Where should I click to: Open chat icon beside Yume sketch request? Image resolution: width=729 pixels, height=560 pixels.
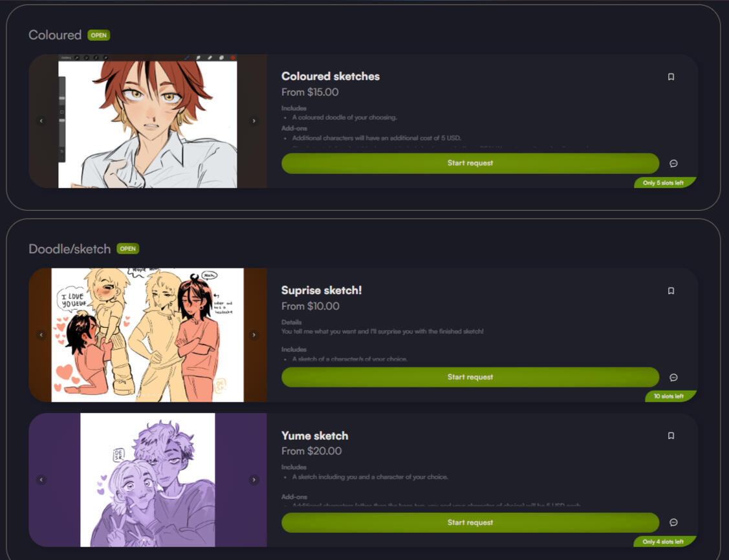pyautogui.click(x=673, y=522)
